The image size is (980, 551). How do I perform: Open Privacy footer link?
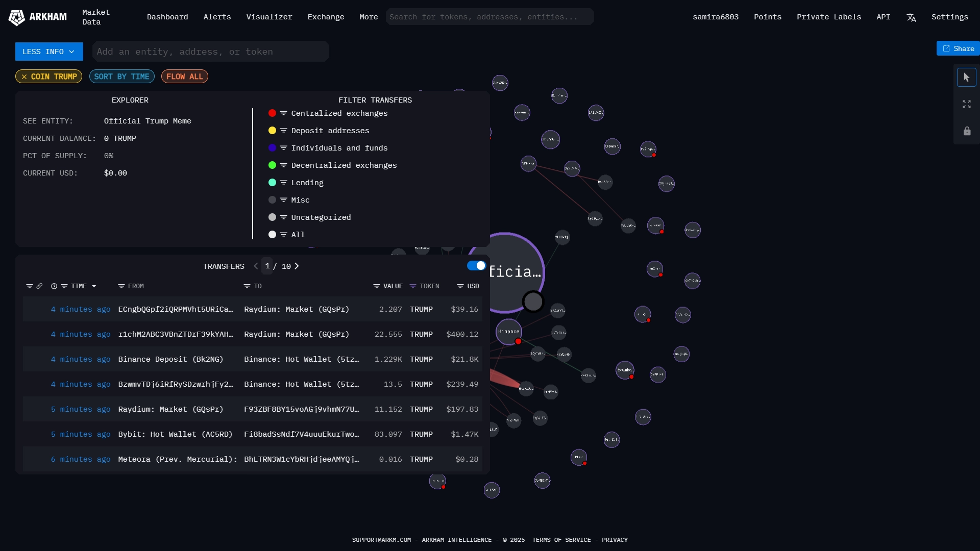(615, 540)
